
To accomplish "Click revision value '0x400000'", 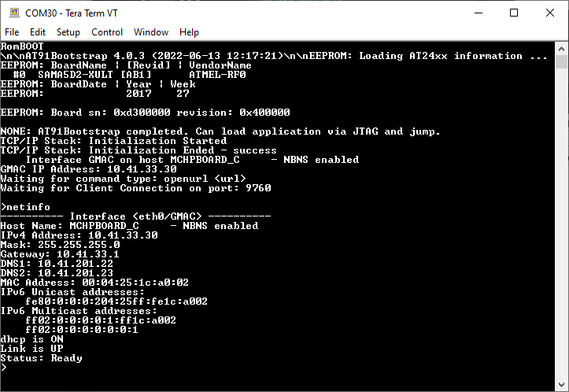I will (x=264, y=113).
